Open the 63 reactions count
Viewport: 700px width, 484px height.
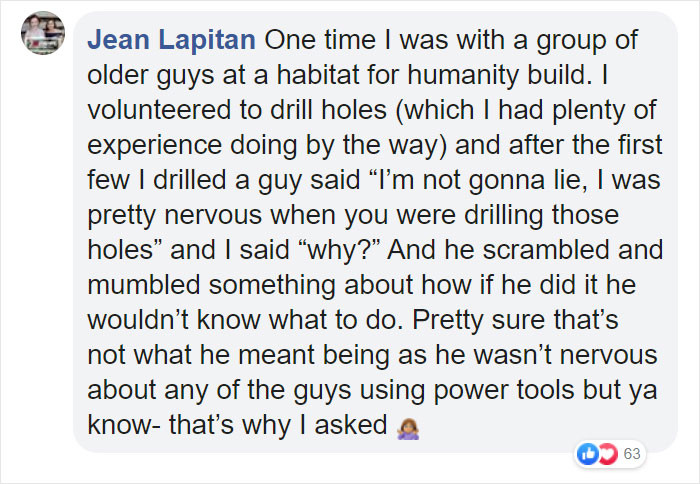tap(631, 454)
